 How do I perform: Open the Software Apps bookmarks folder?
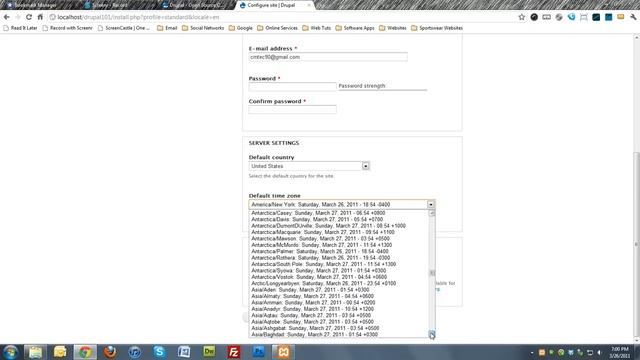355,28
